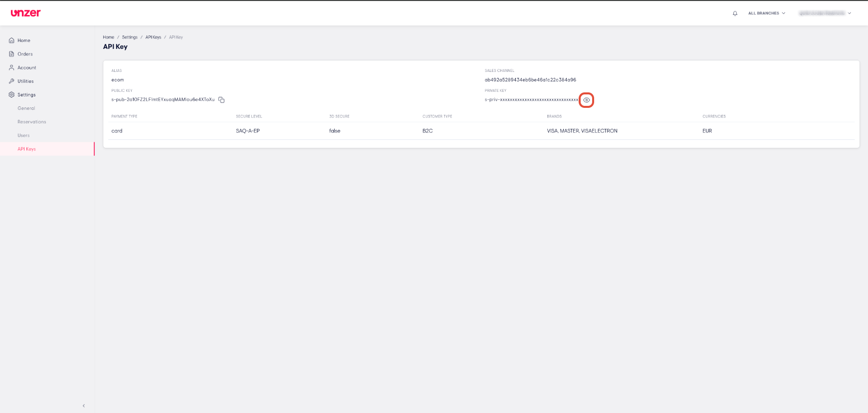Open the ALL BRANCHES dropdown
This screenshot has width=868, height=413.
pyautogui.click(x=767, y=13)
